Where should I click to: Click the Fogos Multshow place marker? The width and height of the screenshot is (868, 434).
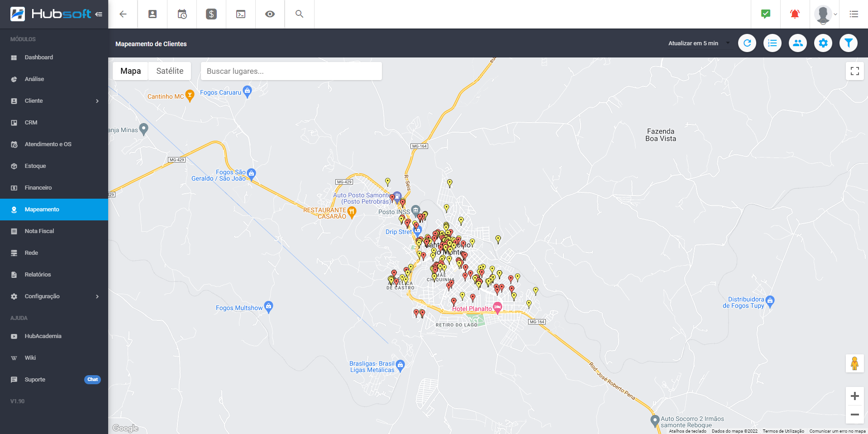(268, 307)
